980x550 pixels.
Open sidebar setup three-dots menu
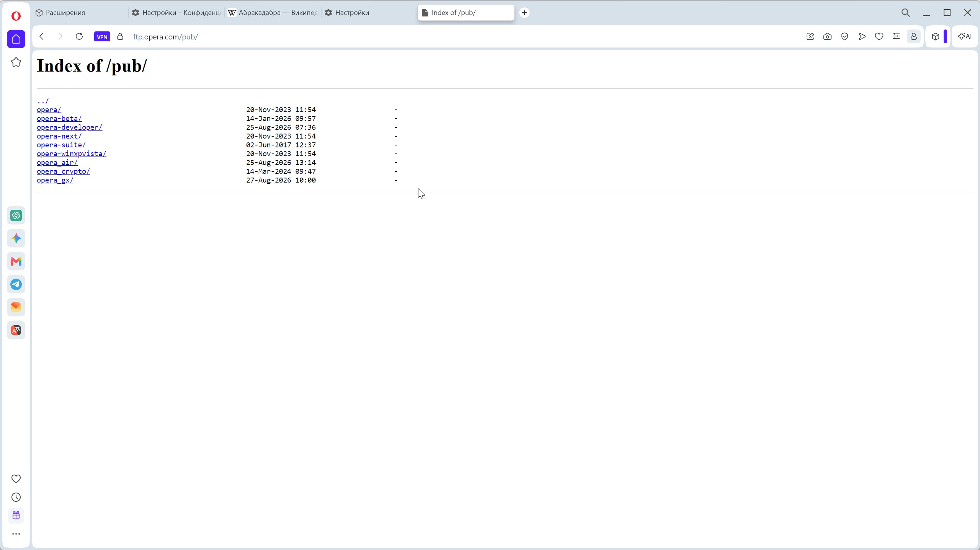pos(16,534)
